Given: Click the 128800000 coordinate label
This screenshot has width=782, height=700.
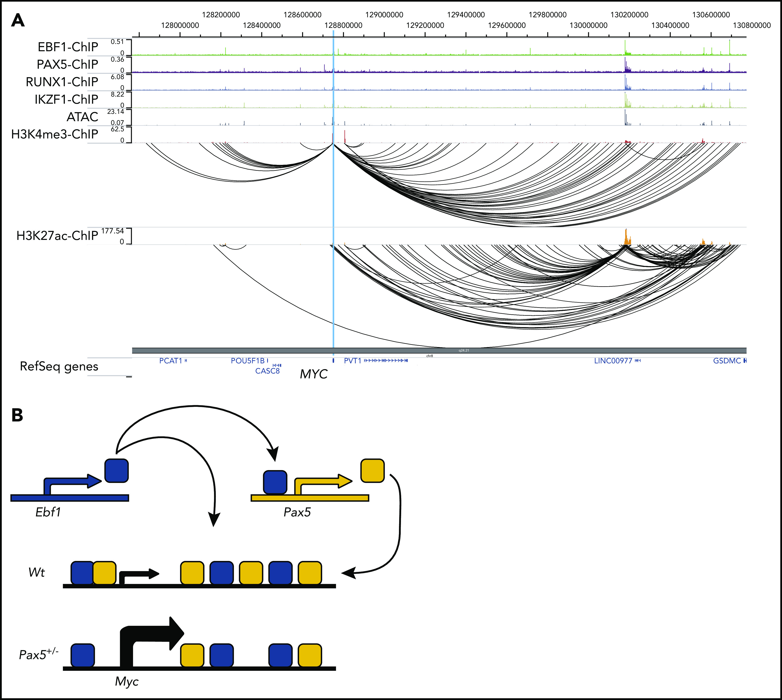Looking at the screenshot, I should pyautogui.click(x=343, y=25).
